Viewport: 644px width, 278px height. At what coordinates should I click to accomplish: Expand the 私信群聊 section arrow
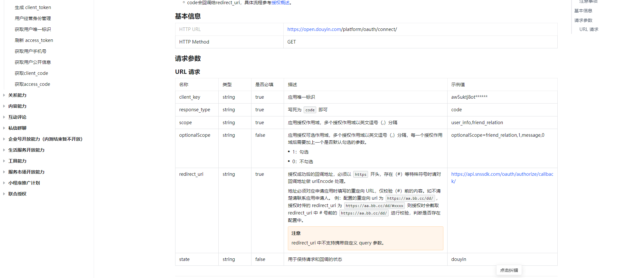(x=4, y=128)
